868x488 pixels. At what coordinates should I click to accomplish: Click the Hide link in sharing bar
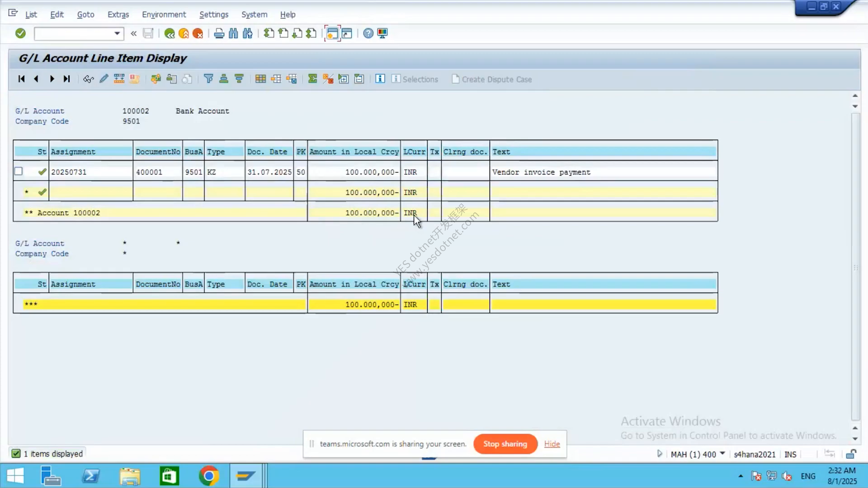pos(552,444)
